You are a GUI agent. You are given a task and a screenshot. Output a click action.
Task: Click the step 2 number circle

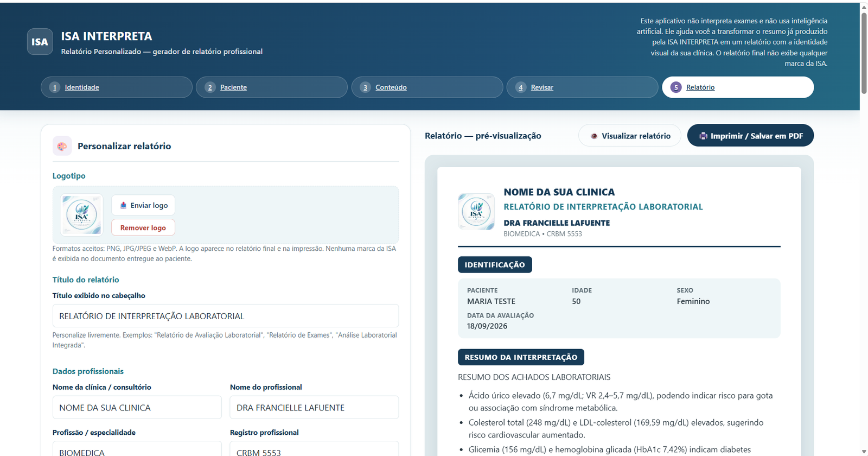point(210,87)
